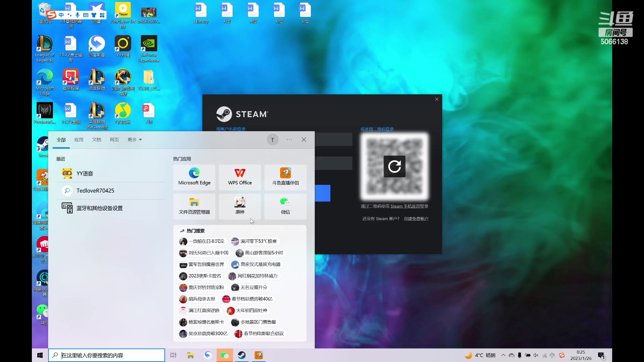Expand the 更多 dropdown in search panel

pyautogui.click(x=135, y=140)
